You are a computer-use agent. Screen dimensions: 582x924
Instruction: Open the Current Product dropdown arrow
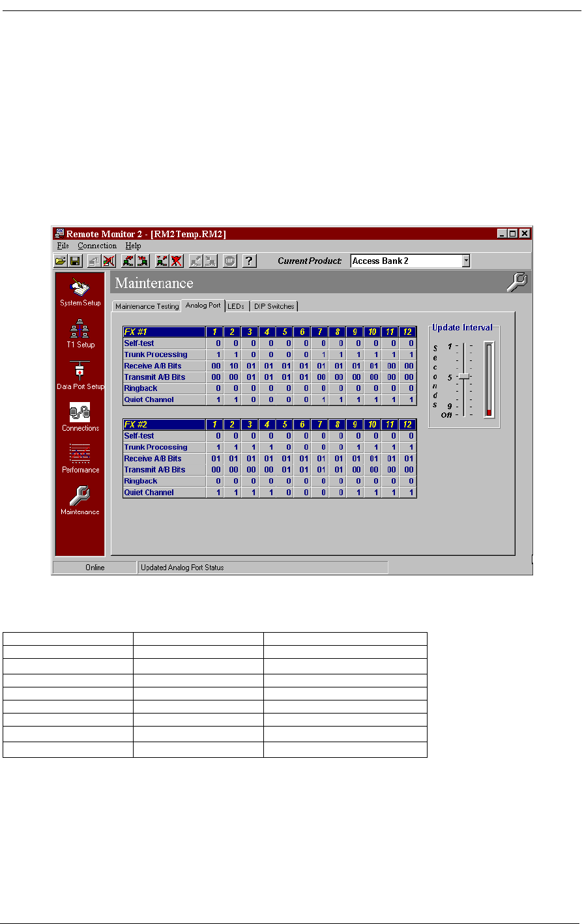coord(465,261)
